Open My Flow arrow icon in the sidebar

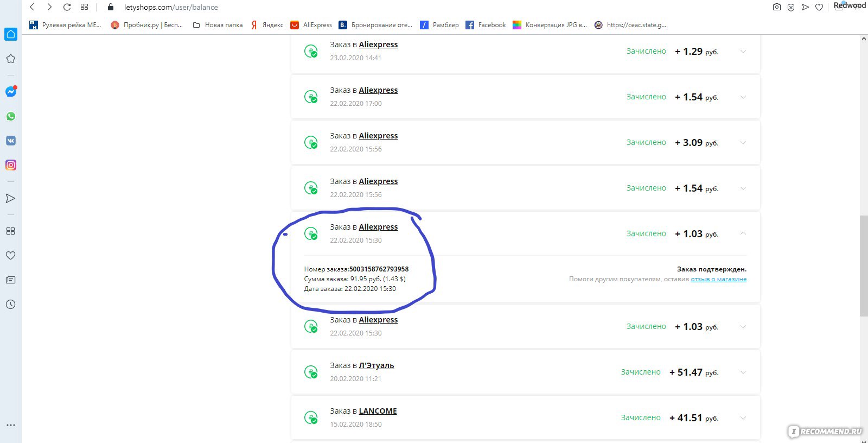10,198
